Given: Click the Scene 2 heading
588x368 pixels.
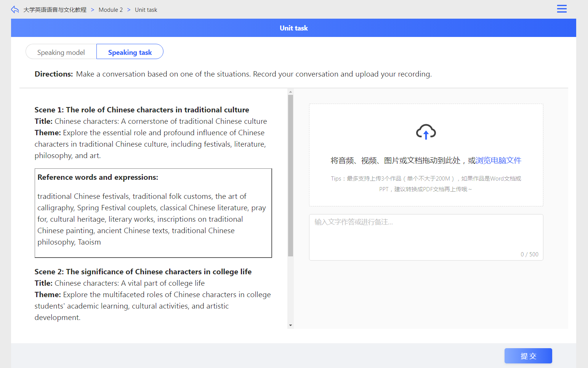Looking at the screenshot, I should (x=143, y=272).
